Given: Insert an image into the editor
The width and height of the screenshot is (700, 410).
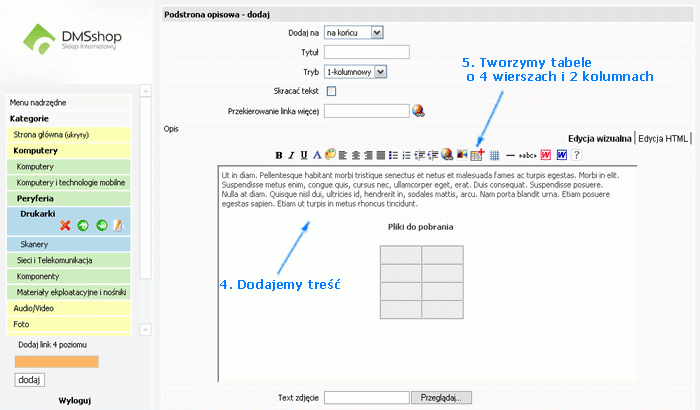Looking at the screenshot, I should point(462,155).
